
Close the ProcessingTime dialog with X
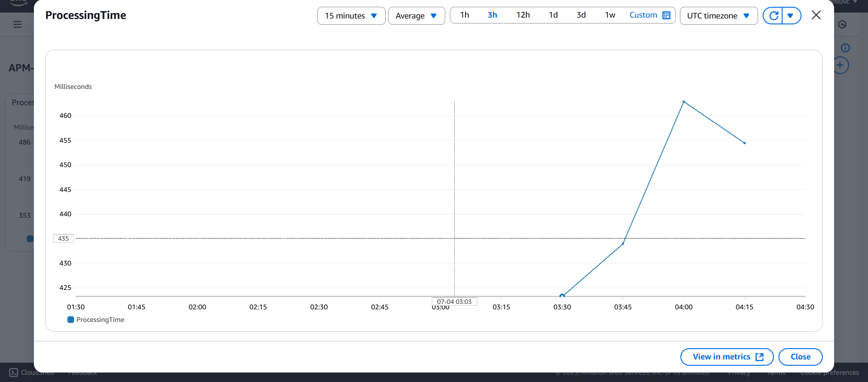coord(816,15)
